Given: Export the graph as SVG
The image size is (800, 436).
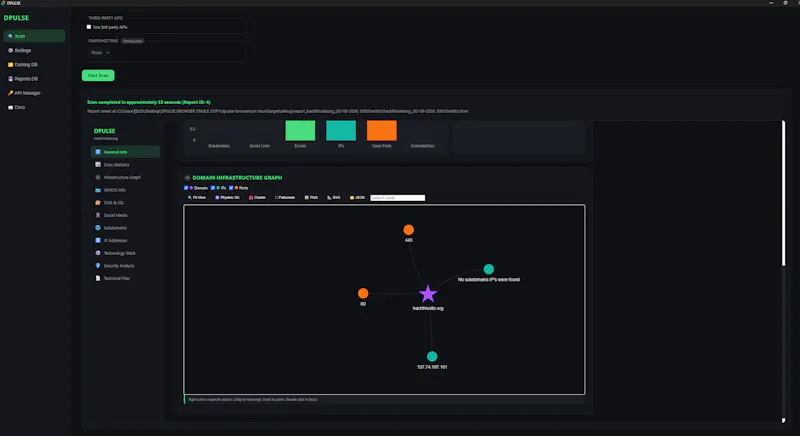Looking at the screenshot, I should coord(334,198).
